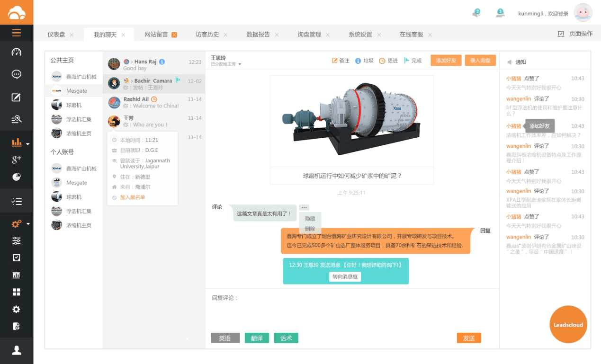Screen dimensions: 601x364
Task: Select 隐藏 in the comment menu
Action: pos(310,219)
